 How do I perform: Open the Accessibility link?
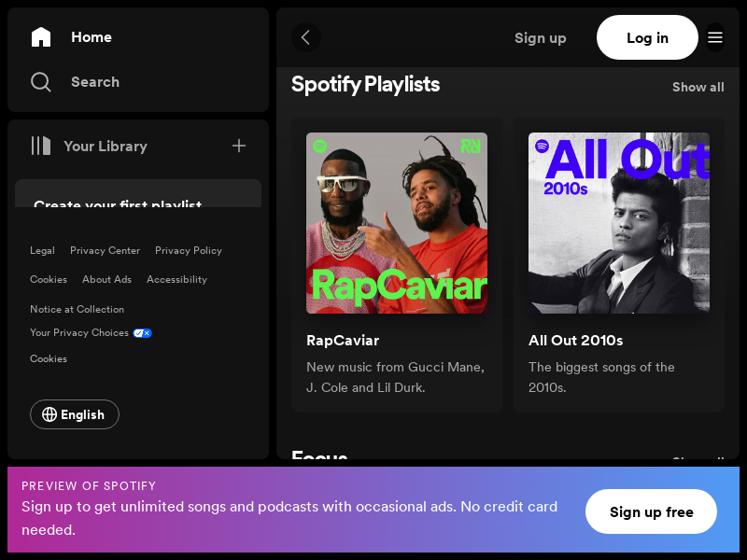[176, 279]
